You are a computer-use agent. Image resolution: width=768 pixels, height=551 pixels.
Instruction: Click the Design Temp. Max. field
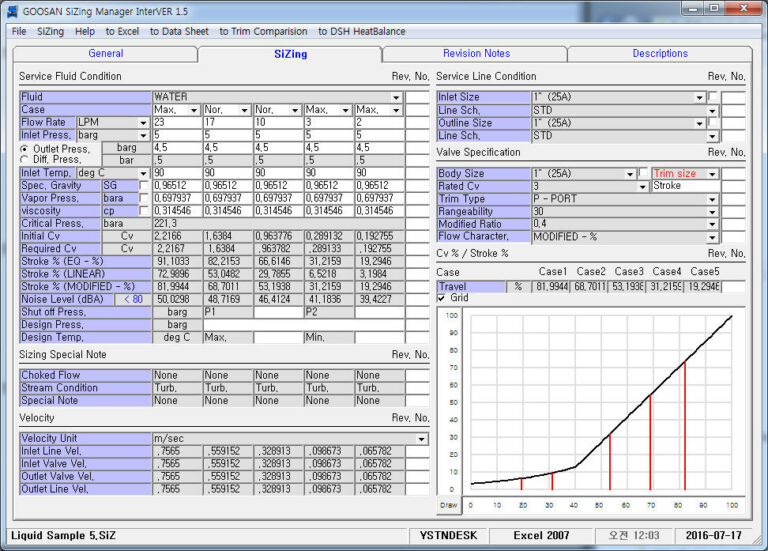point(228,337)
